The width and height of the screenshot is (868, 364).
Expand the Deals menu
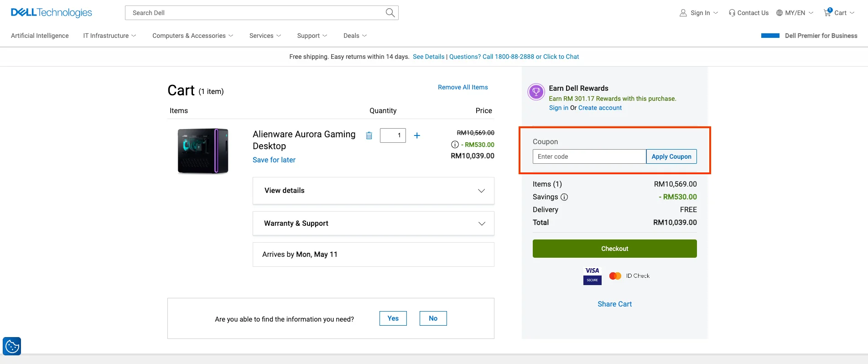click(355, 36)
